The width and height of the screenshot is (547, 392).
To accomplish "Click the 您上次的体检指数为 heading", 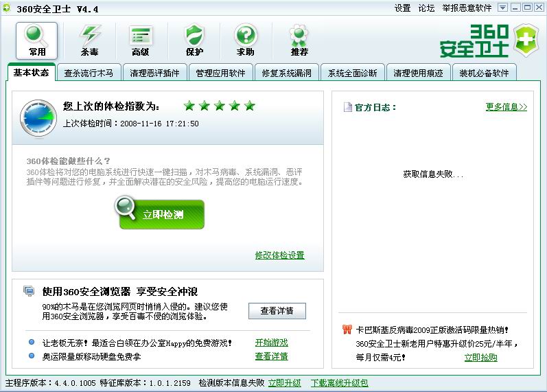I will point(111,106).
